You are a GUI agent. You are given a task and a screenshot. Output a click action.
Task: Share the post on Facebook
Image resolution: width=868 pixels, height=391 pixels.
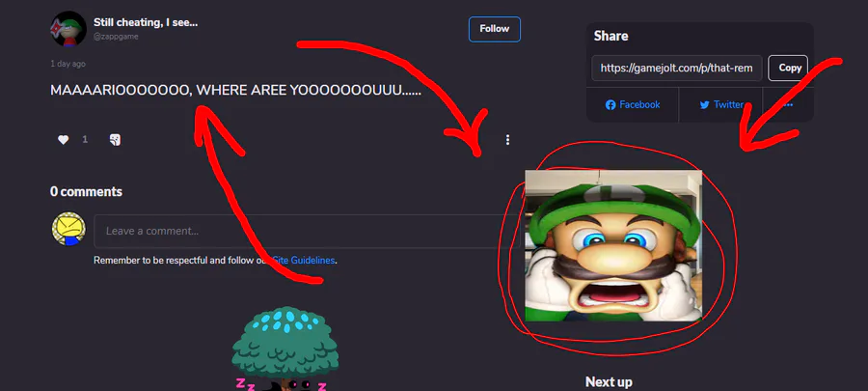[x=633, y=104]
